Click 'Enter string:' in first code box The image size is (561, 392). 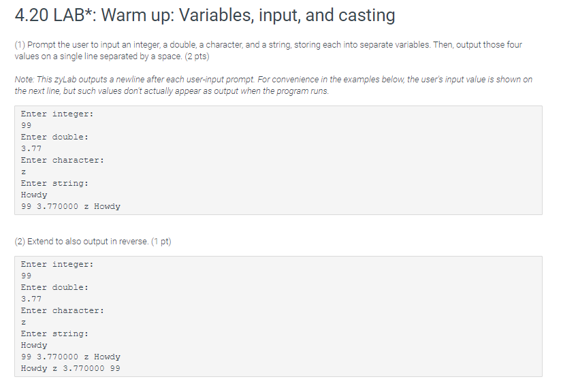(x=54, y=184)
